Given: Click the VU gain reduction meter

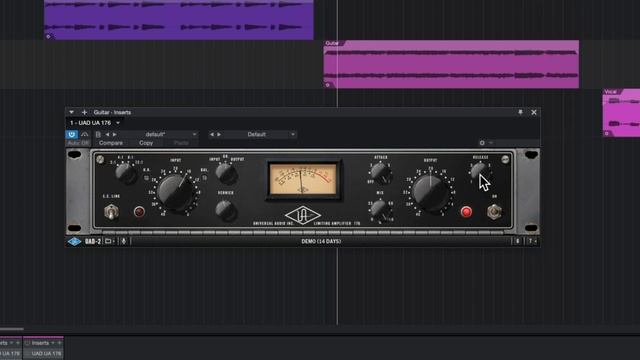Looking at the screenshot, I should tap(303, 179).
